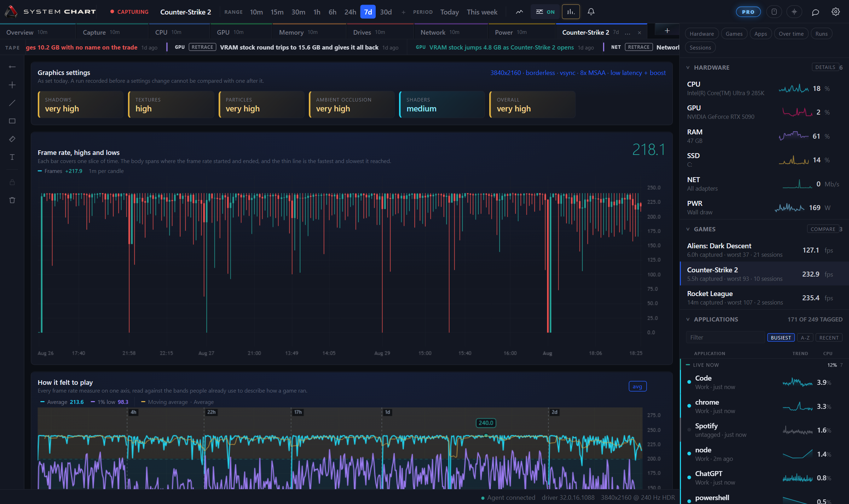The height and width of the screenshot is (504, 849).
Task: Set sort to RECENT
Action: tap(829, 337)
